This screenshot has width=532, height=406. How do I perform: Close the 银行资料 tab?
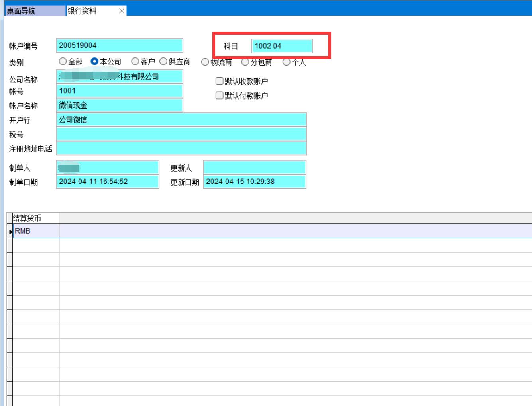(x=122, y=11)
